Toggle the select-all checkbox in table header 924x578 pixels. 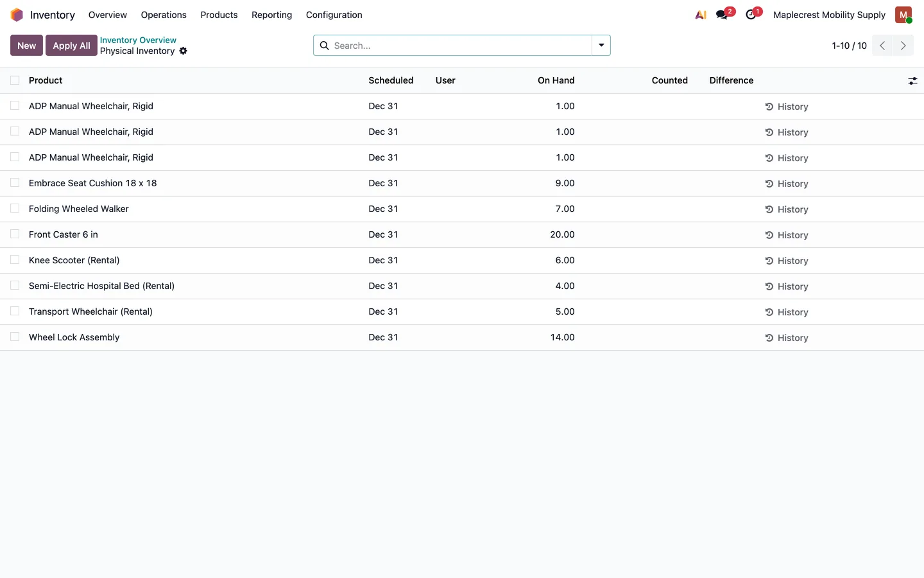(x=15, y=80)
